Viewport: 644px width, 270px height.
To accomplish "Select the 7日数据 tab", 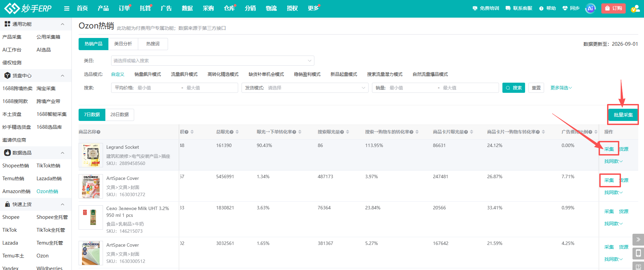I will tap(92, 115).
